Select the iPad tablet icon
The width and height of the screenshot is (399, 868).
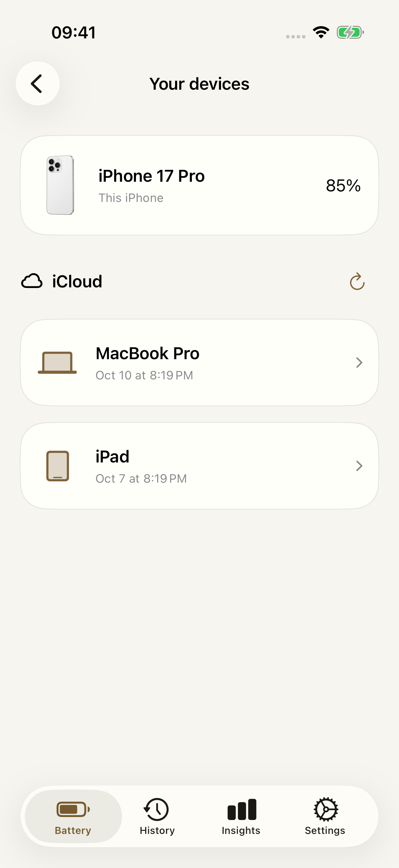(x=58, y=466)
